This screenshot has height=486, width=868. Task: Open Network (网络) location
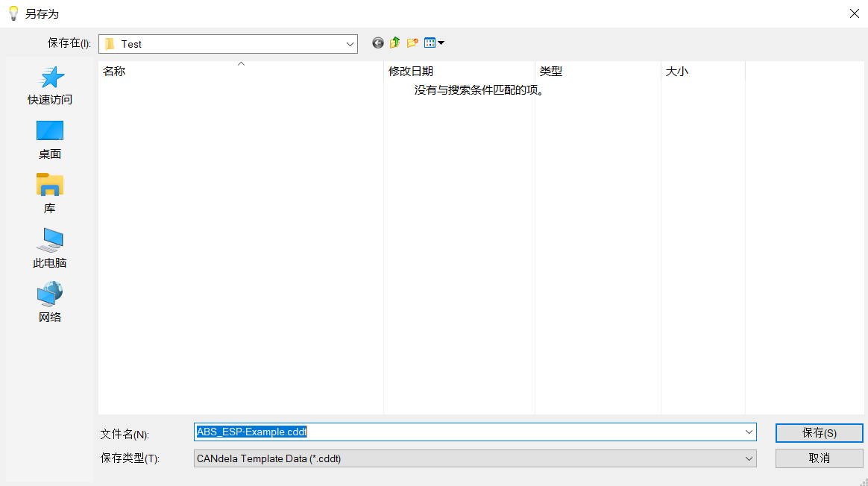point(50,302)
